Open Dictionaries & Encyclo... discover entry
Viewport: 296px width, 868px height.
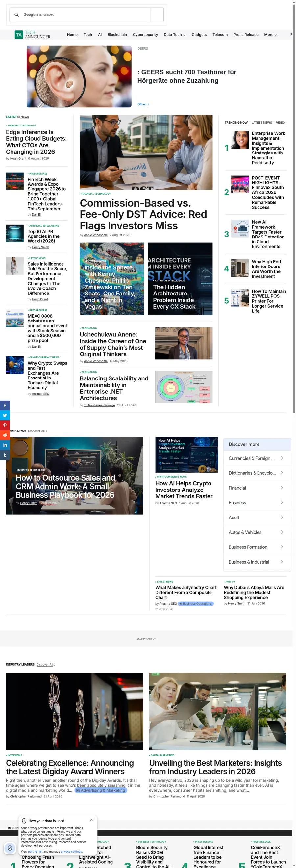[257, 473]
